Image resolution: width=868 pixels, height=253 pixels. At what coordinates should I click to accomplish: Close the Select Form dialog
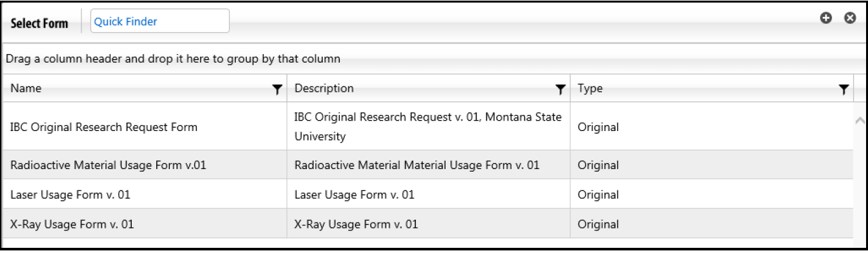851,19
